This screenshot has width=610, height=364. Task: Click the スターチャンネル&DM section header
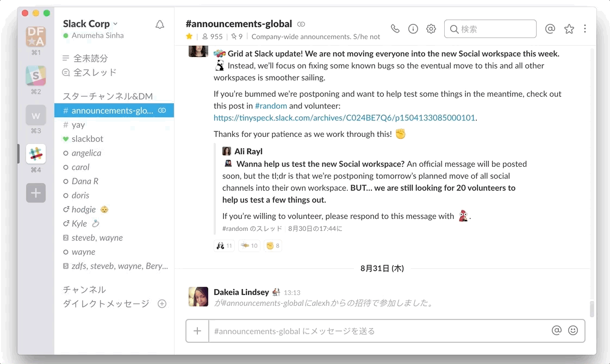point(108,97)
